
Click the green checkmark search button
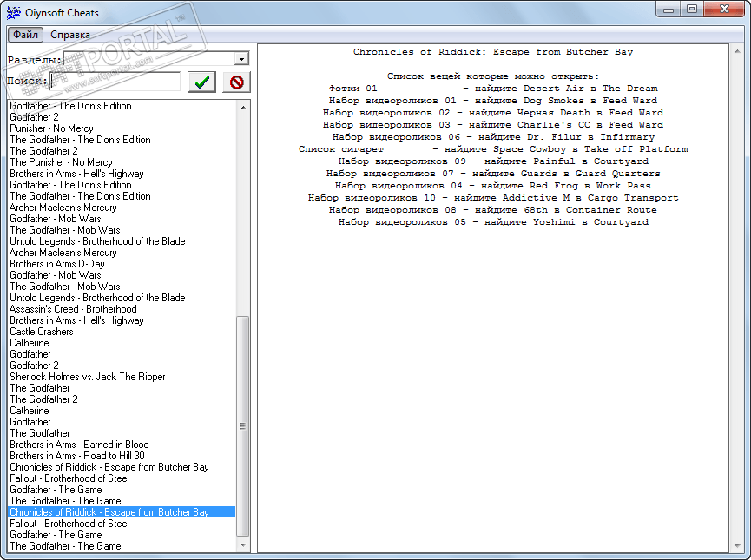click(x=201, y=82)
